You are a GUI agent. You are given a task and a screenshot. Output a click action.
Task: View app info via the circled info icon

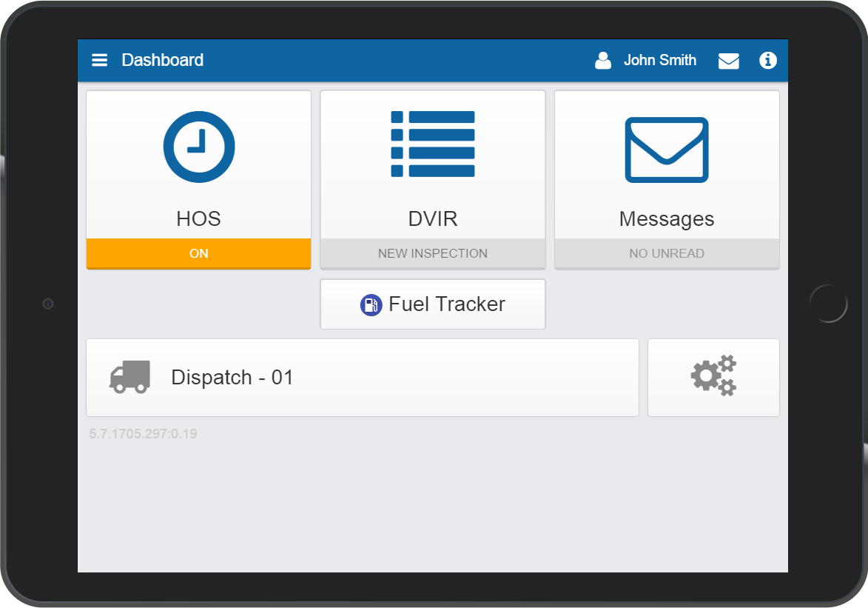click(x=768, y=61)
